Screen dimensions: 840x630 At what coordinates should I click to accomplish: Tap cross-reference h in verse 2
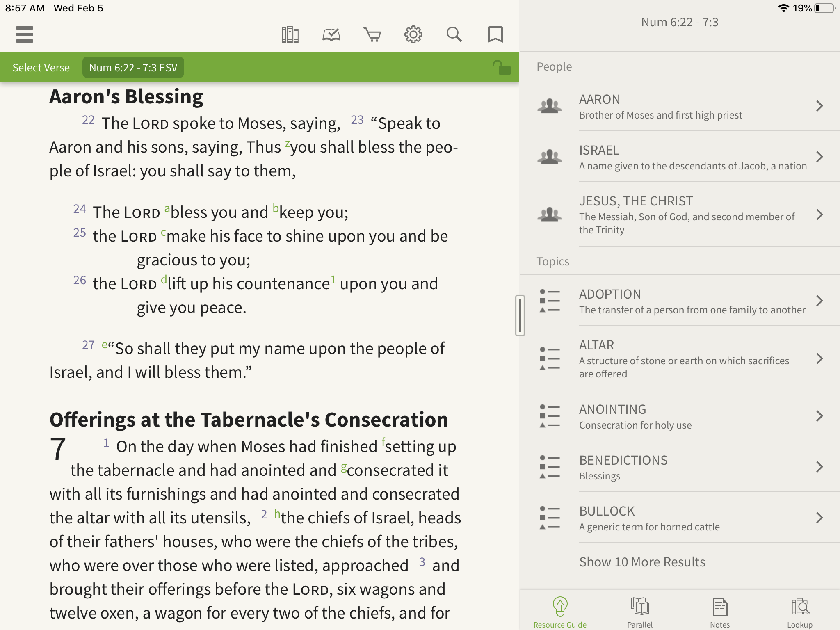(277, 514)
